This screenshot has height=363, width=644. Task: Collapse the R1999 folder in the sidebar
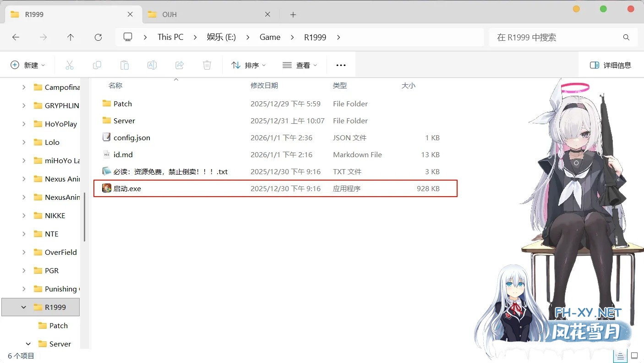click(x=24, y=307)
